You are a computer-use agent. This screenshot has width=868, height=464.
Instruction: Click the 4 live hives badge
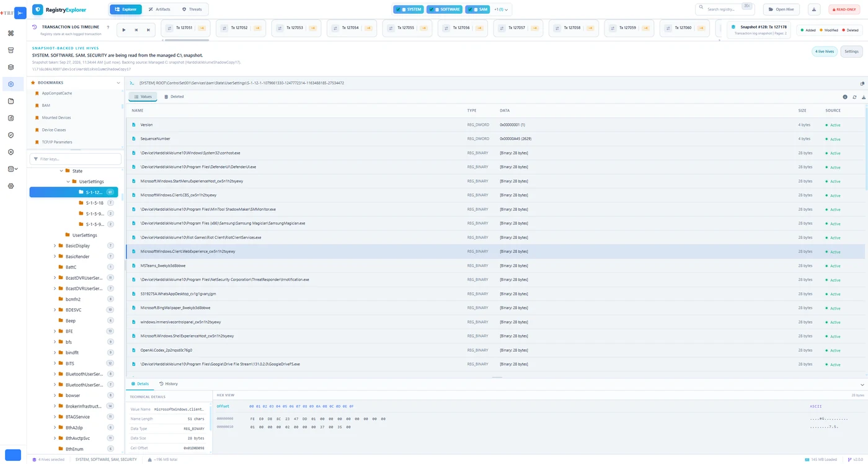tap(825, 51)
